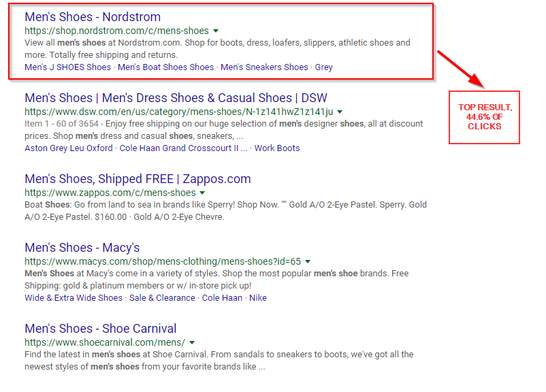Click the shoecarnival.com/mens/ URL text
546x392 pixels.
coord(105,342)
